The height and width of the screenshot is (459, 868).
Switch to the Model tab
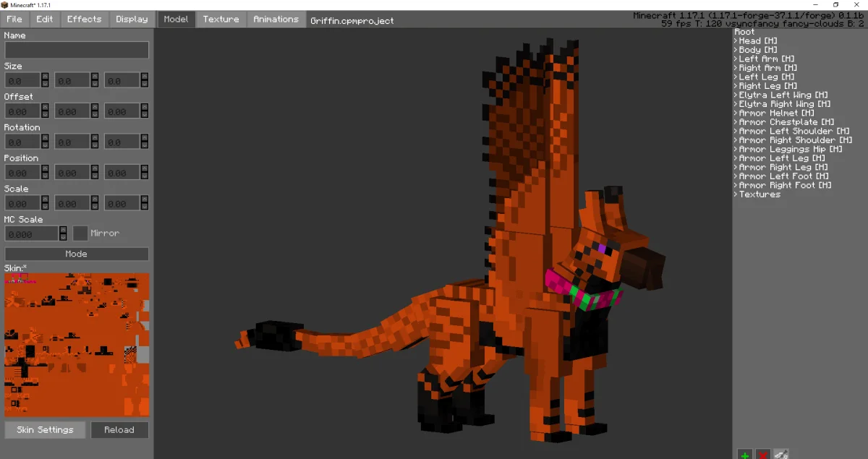[176, 19]
